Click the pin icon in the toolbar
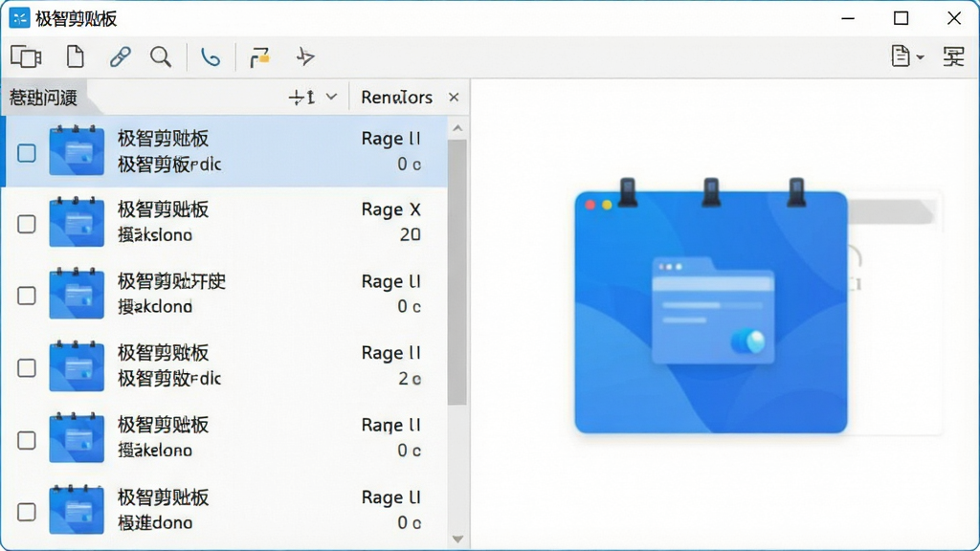Image resolution: width=980 pixels, height=551 pixels. click(305, 56)
